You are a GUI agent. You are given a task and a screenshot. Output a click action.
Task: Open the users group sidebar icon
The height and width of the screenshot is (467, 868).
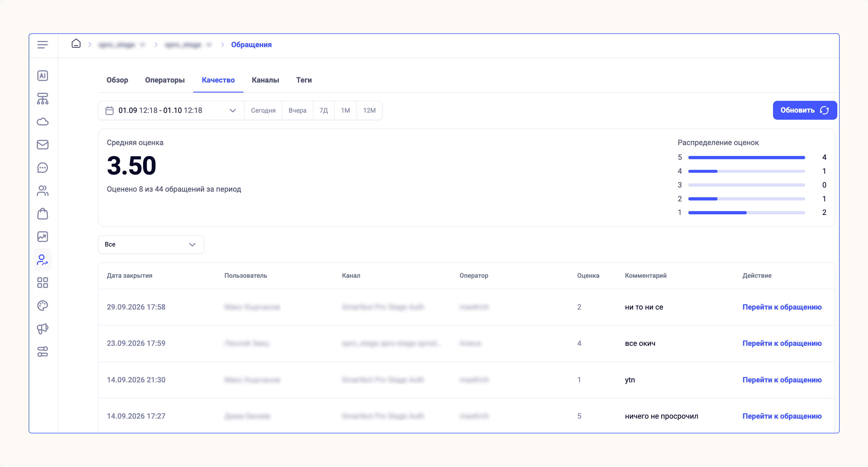tap(42, 190)
